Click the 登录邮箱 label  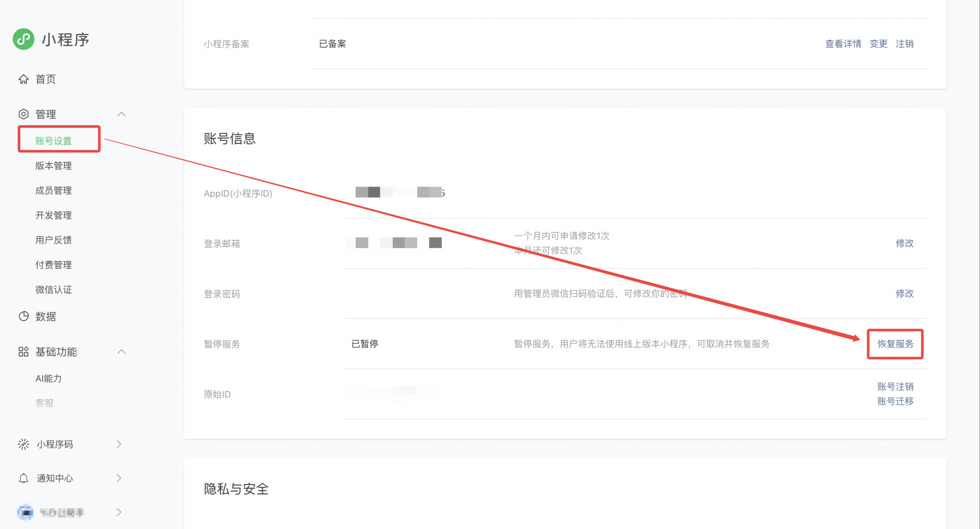pos(222,244)
